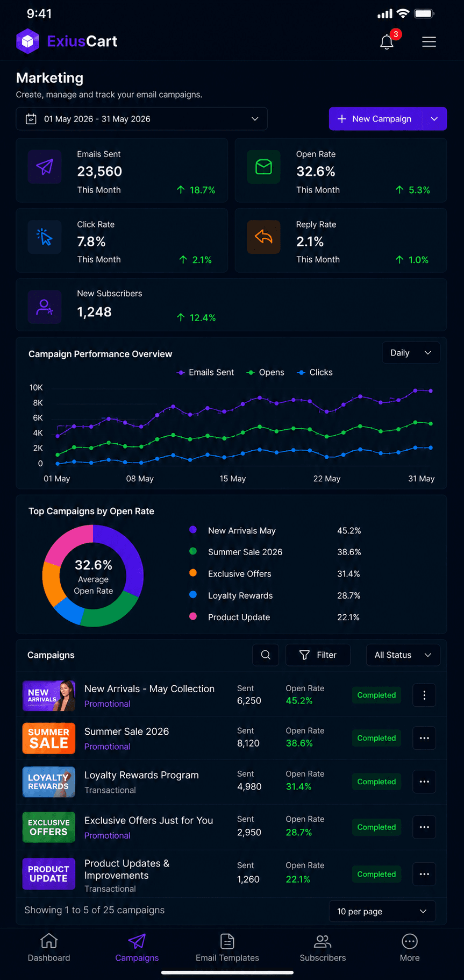Viewport: 464px width, 980px height.
Task: Open New Arrivals - May Collection title
Action: tap(149, 688)
